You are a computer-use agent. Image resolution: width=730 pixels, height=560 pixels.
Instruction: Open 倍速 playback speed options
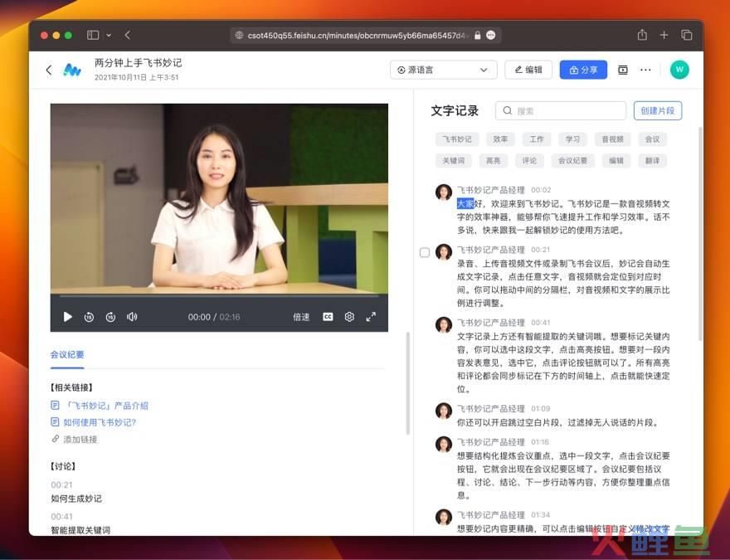coord(301,317)
